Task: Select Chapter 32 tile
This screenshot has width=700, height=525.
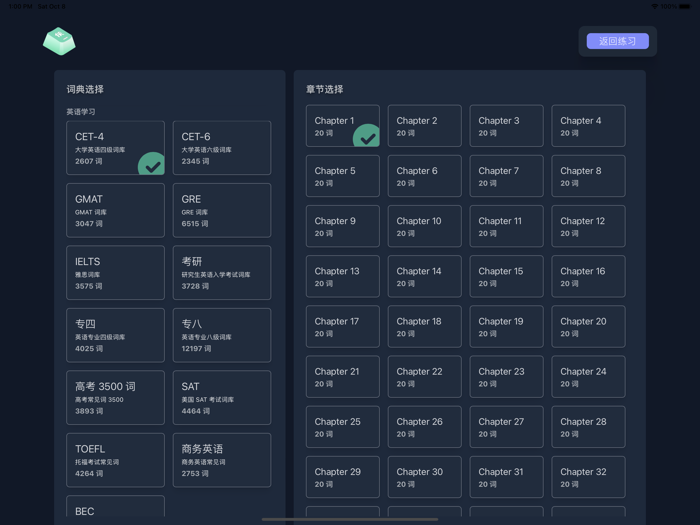Action: click(x=588, y=477)
